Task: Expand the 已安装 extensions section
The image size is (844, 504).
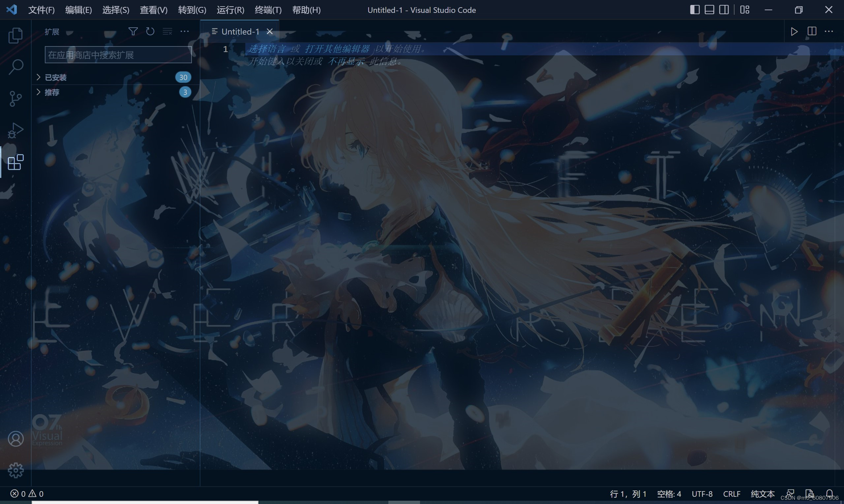Action: pos(56,77)
